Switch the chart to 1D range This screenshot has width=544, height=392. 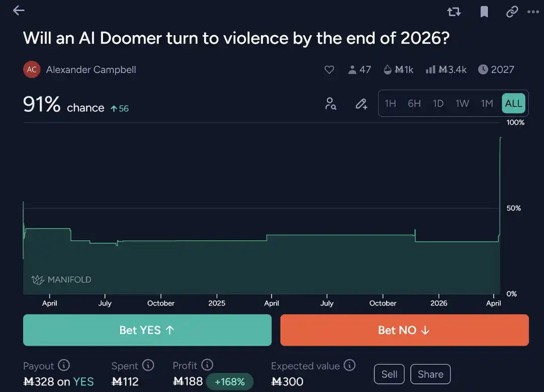(438, 104)
